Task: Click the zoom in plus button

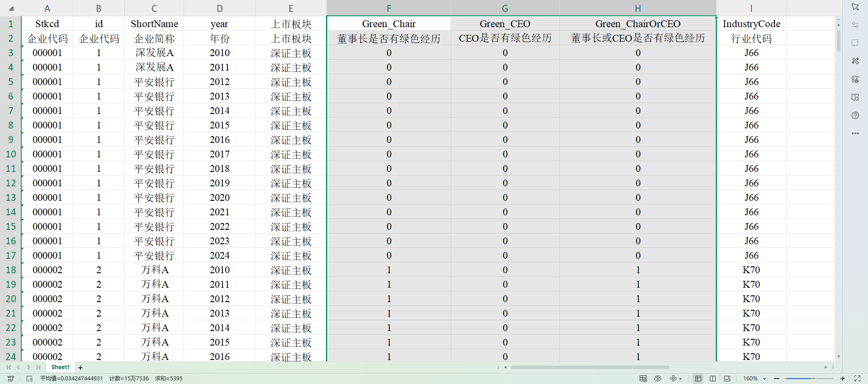Action: 843,379
